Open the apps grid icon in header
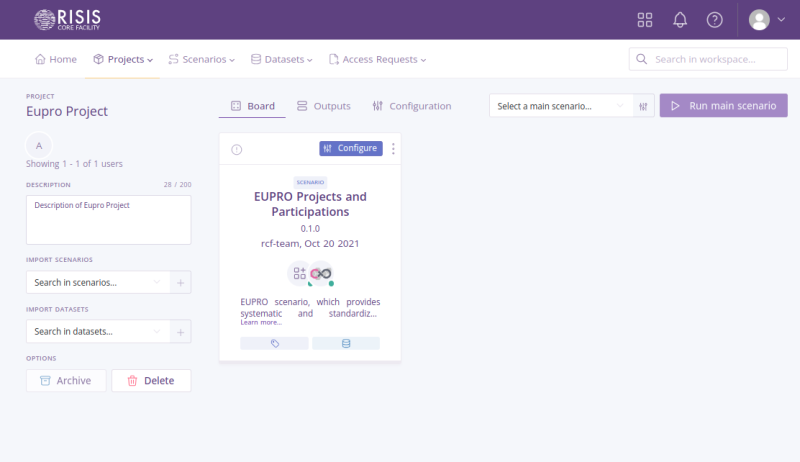This screenshot has height=462, width=800. click(x=645, y=20)
